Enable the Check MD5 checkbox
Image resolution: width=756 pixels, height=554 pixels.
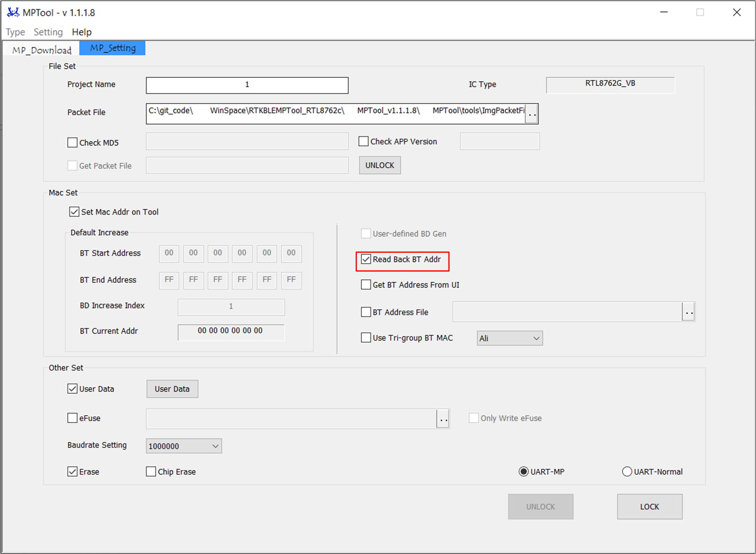point(72,143)
